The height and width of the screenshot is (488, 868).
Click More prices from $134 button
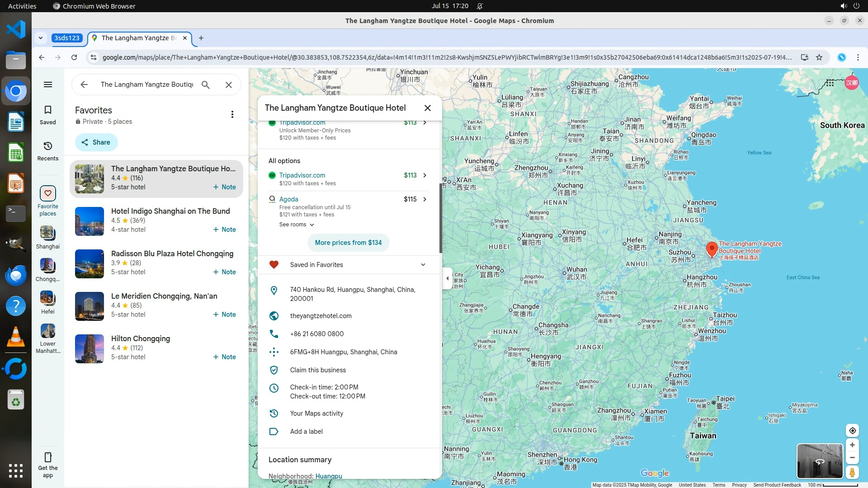point(348,243)
